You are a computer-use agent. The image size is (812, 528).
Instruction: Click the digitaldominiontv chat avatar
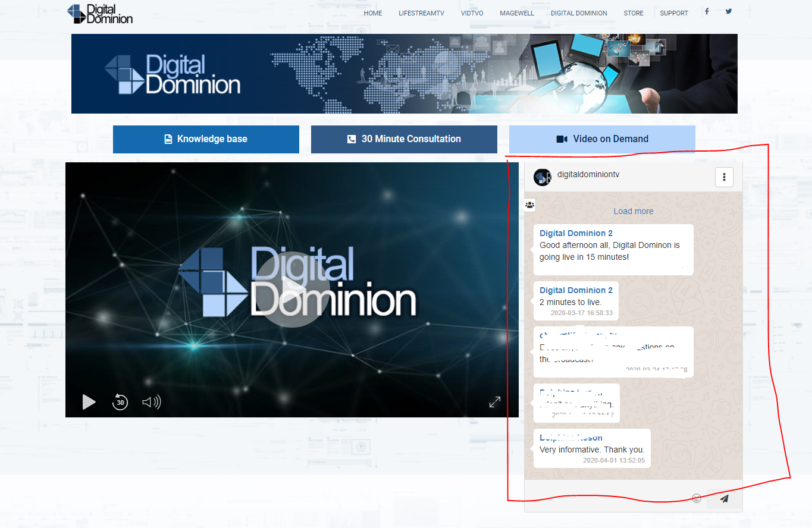point(543,177)
